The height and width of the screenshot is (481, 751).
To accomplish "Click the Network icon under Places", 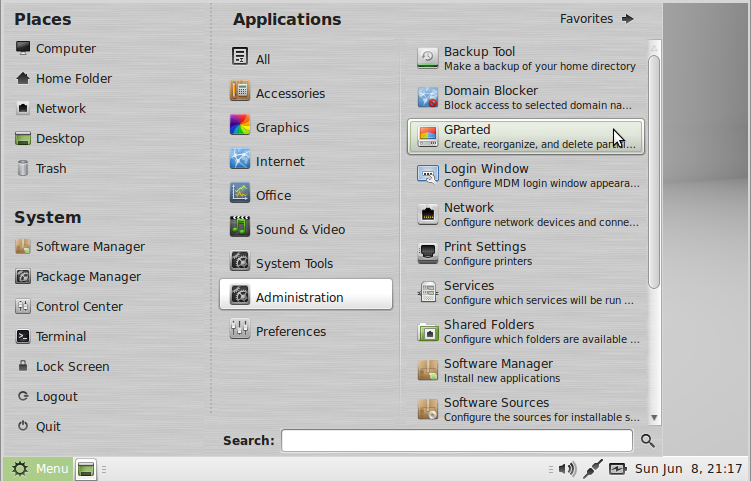I will pyautogui.click(x=23, y=108).
